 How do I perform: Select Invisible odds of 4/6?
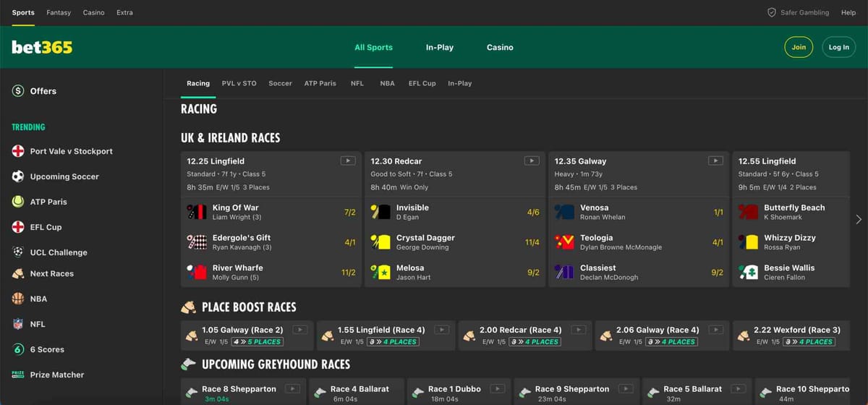(x=532, y=213)
